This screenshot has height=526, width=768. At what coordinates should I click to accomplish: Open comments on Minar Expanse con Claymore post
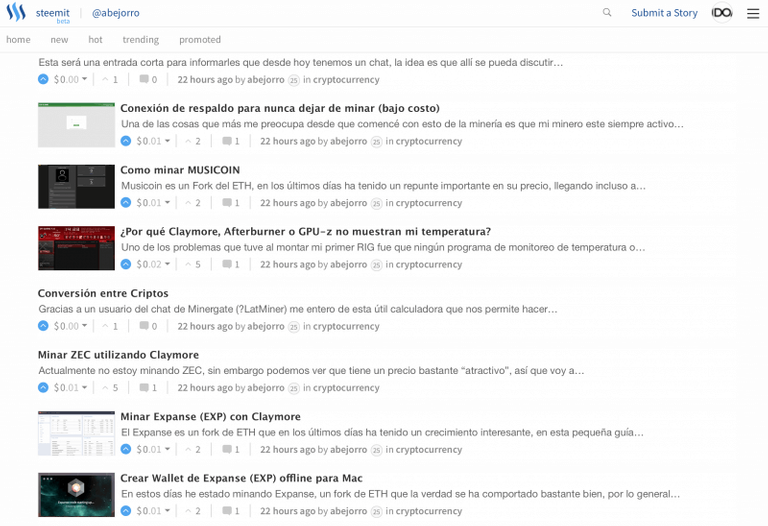tap(231, 450)
